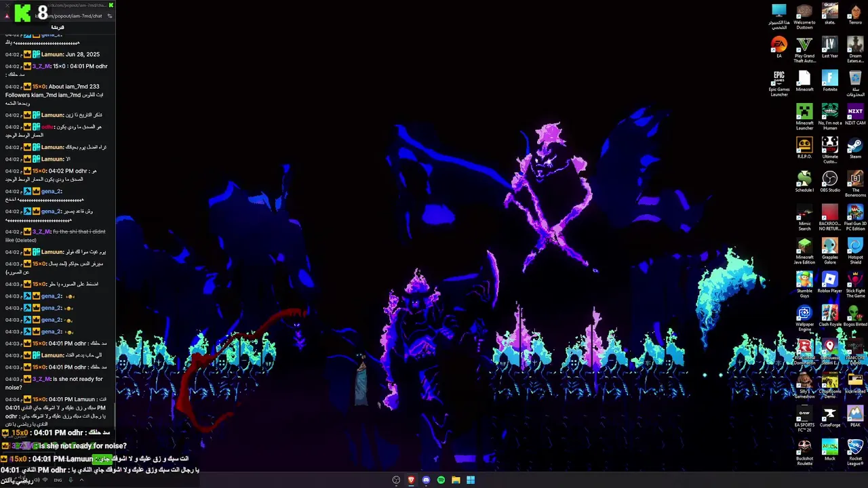The width and height of the screenshot is (868, 488).
Task: Open Discord from the taskbar
Action: 426,480
